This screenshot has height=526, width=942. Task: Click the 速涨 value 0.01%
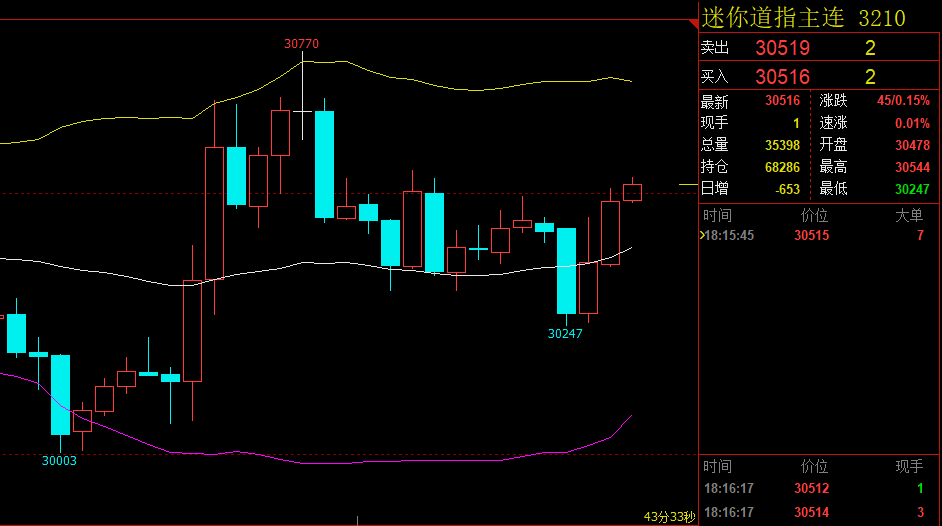pyautogui.click(x=912, y=123)
